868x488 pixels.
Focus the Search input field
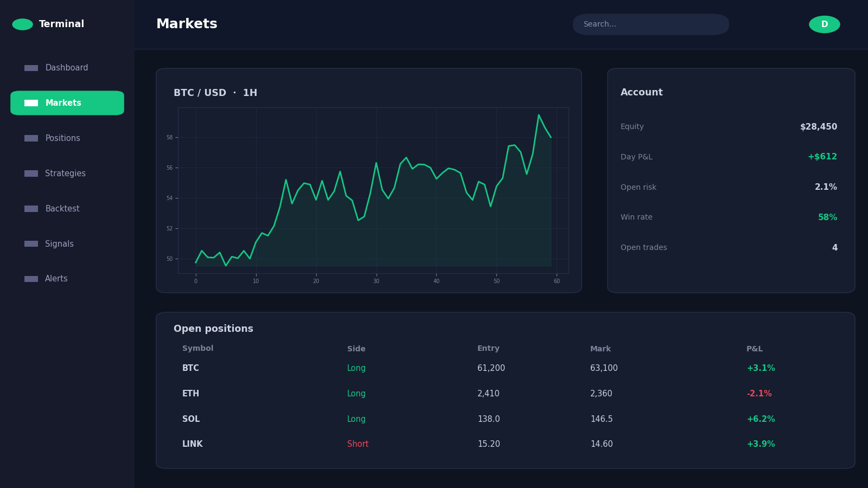pyautogui.click(x=651, y=24)
